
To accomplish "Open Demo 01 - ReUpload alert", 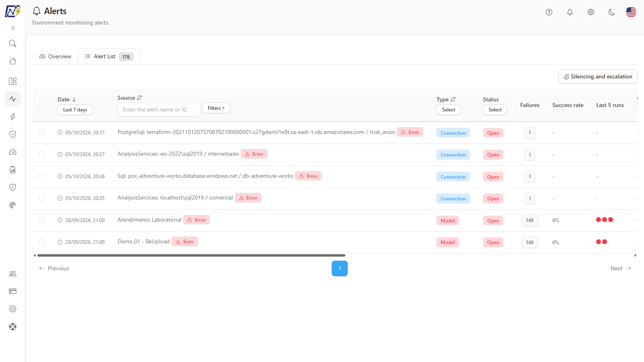I will (144, 241).
